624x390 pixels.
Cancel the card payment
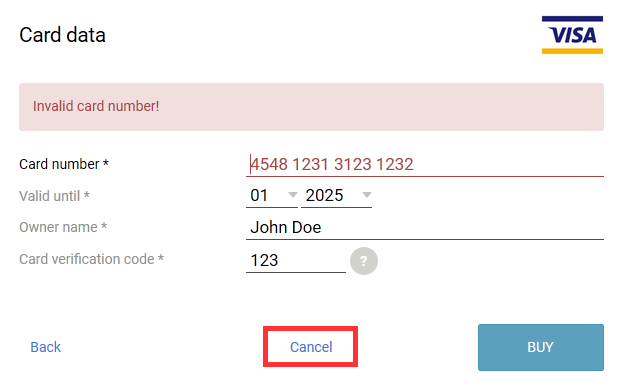click(x=311, y=347)
